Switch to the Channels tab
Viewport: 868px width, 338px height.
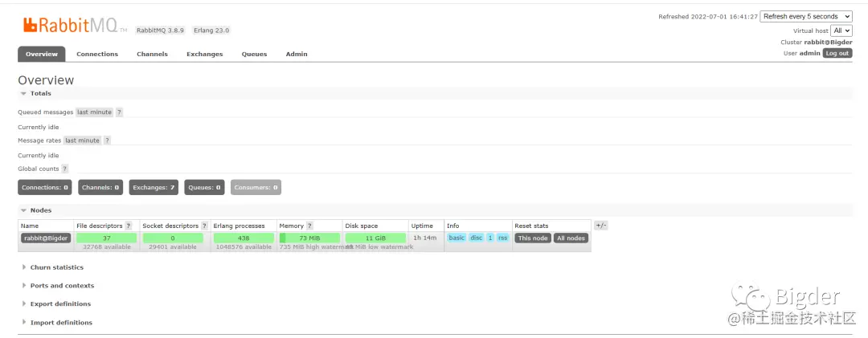point(152,55)
